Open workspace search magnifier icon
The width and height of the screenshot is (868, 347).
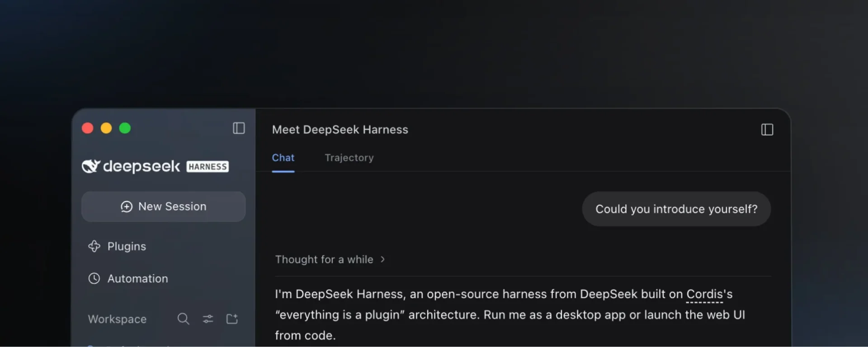[x=183, y=319]
